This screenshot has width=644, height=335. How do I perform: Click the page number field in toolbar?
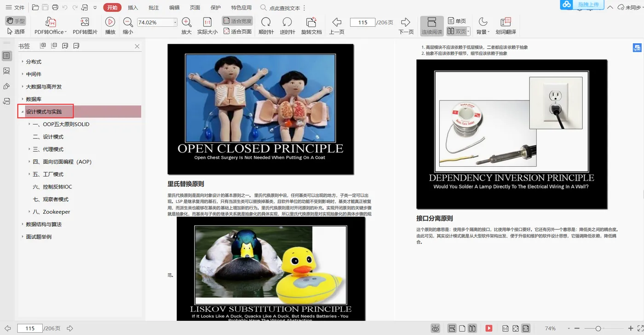pyautogui.click(x=362, y=23)
